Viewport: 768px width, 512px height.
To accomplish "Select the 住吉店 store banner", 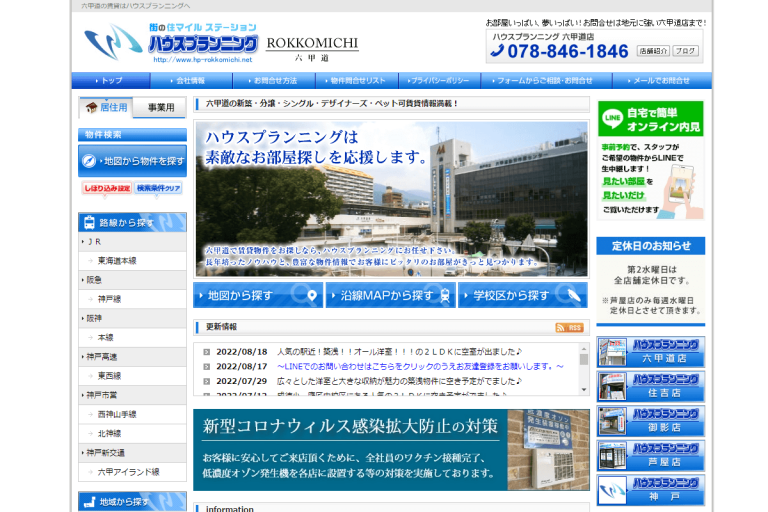I will coord(650,386).
